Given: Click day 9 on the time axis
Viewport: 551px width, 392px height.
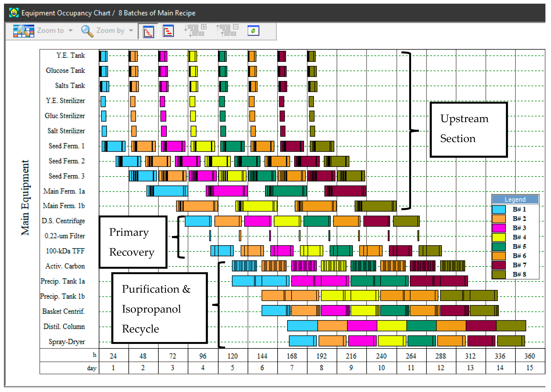Looking at the screenshot, I should 351,368.
